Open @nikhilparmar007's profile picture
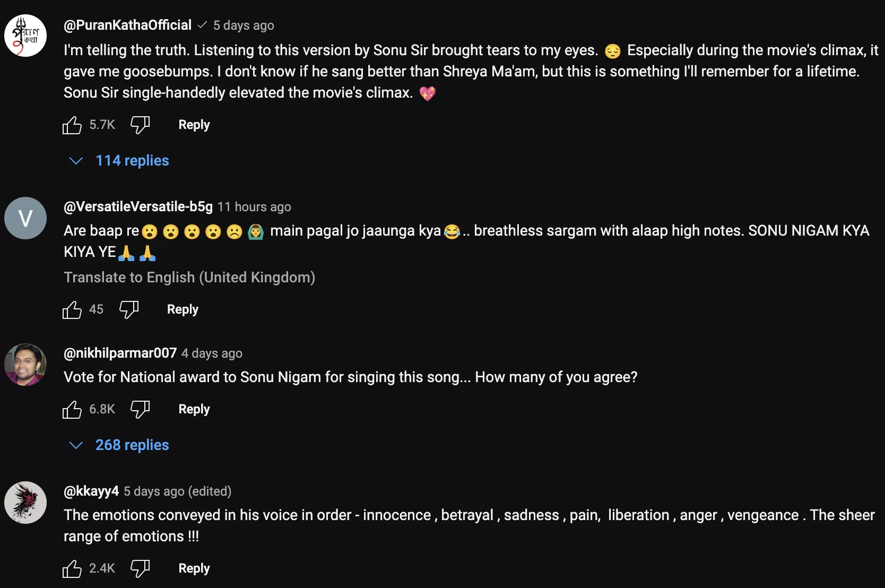The height and width of the screenshot is (588, 885). pos(25,365)
